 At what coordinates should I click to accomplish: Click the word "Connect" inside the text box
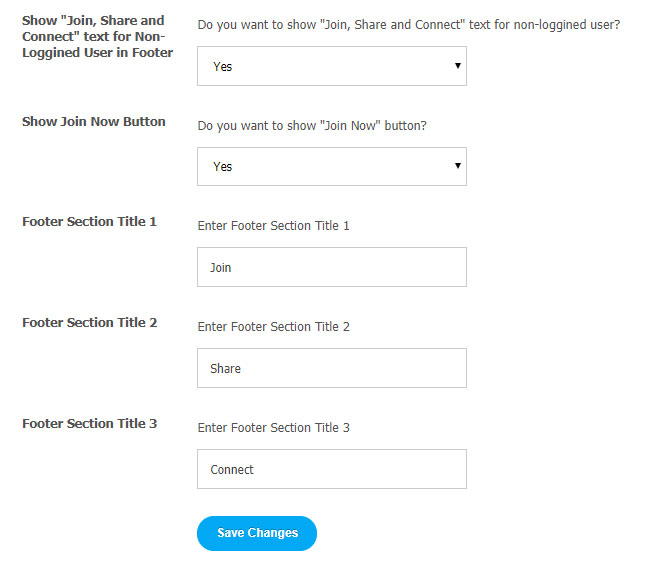(x=232, y=470)
